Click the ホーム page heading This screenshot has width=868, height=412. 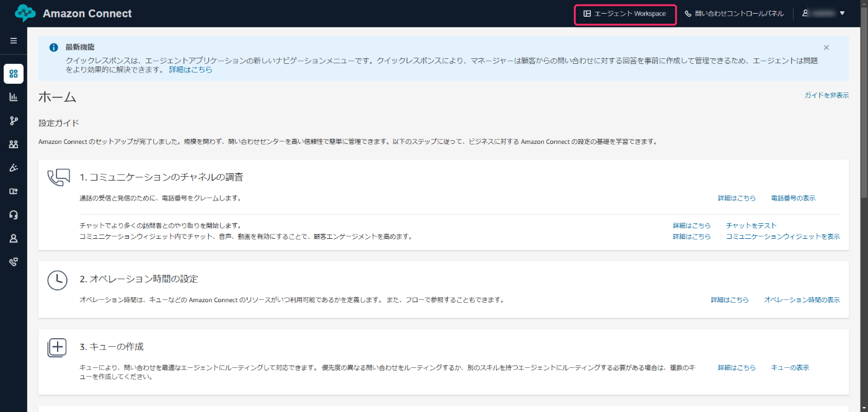click(57, 97)
